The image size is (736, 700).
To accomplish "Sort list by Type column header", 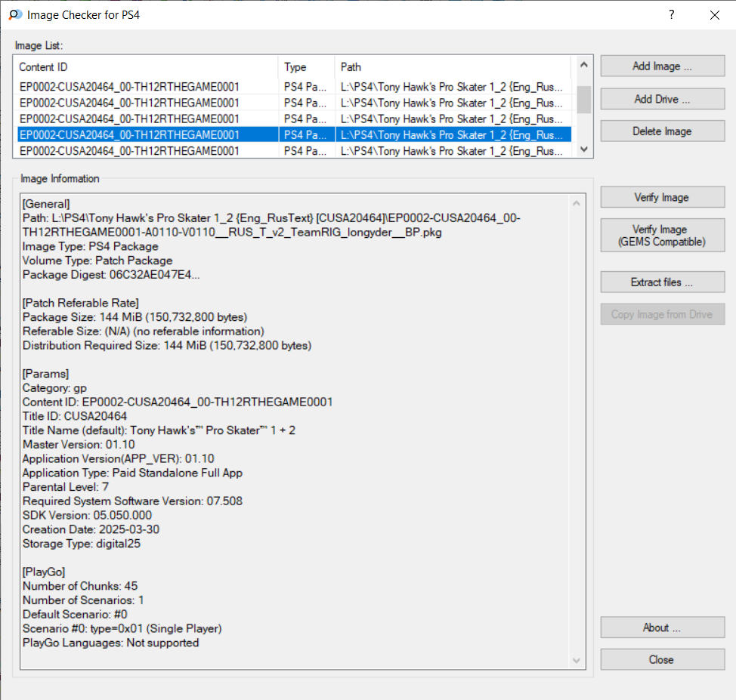I will tap(307, 67).
